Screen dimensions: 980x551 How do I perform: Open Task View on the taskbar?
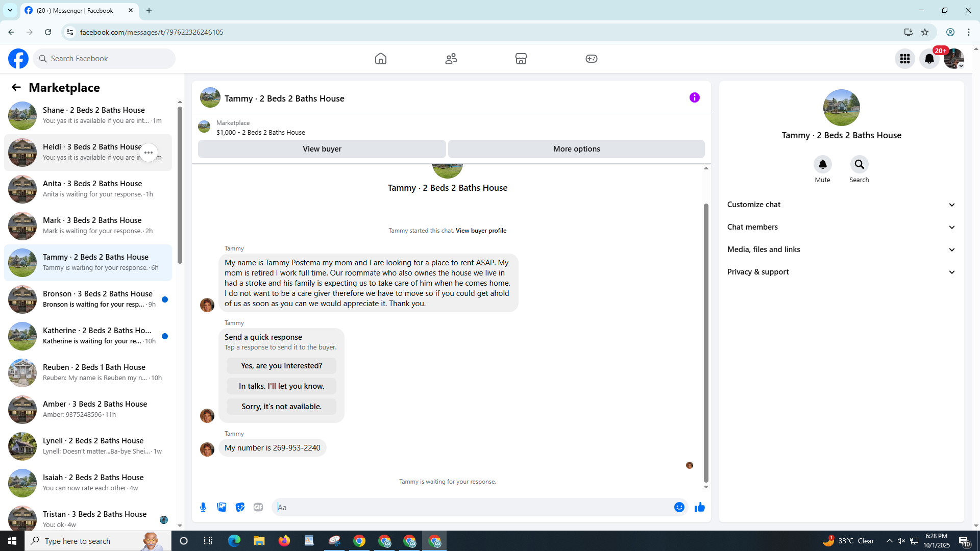(208, 541)
